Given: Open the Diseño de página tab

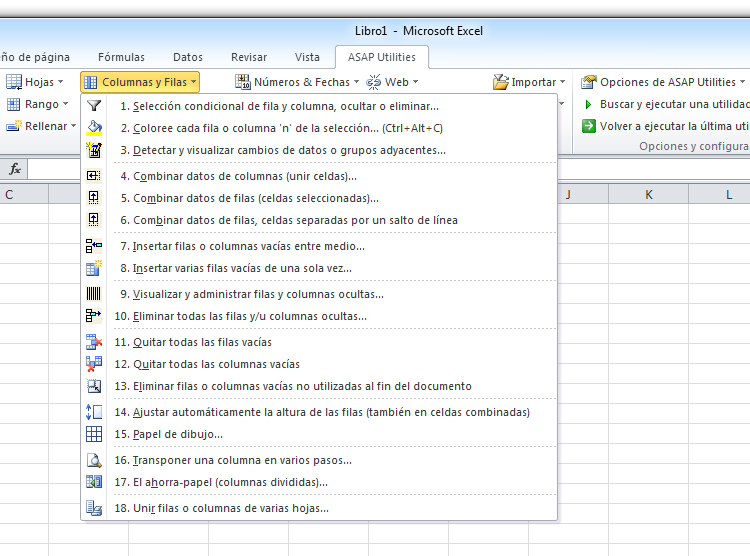Looking at the screenshot, I should click(x=35, y=57).
